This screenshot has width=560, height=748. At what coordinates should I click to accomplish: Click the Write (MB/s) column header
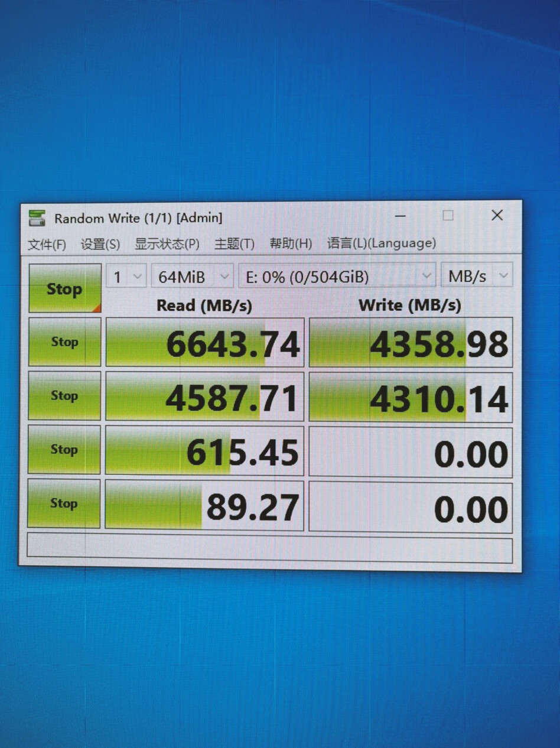click(x=410, y=305)
